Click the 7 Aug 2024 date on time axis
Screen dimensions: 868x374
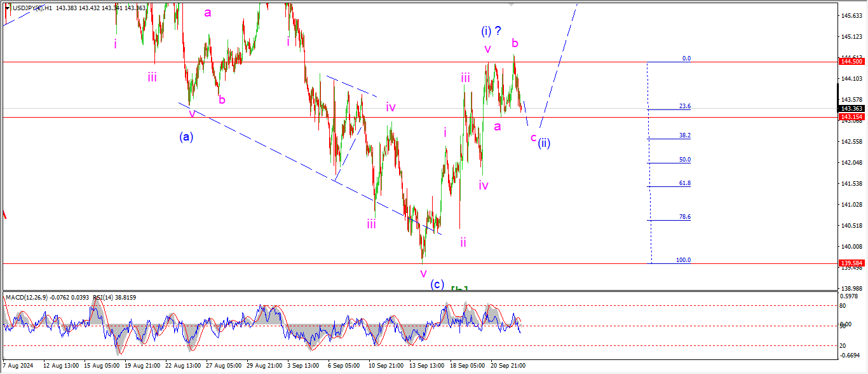(x=17, y=366)
